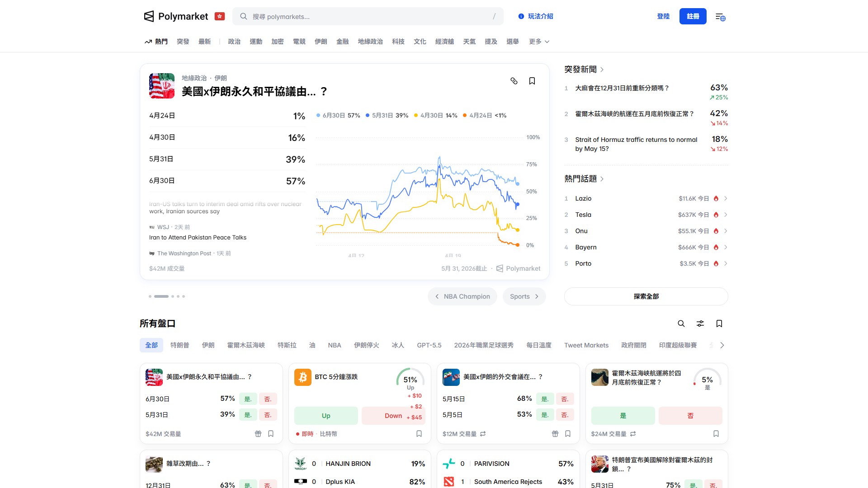Click the repeat icon next to $12M 交易量
Image resolution: width=868 pixels, height=488 pixels.
coord(483,434)
